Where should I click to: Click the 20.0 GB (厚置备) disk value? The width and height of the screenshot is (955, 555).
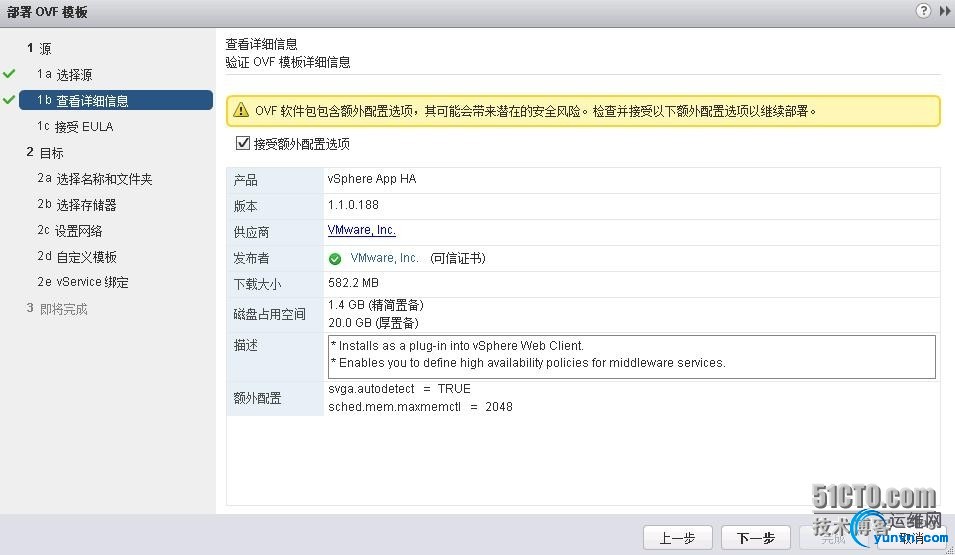[x=373, y=323]
